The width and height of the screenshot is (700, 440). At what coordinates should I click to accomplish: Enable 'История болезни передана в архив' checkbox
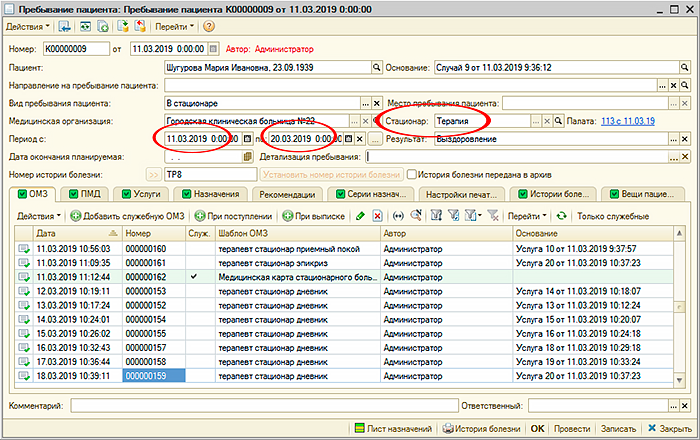(411, 175)
